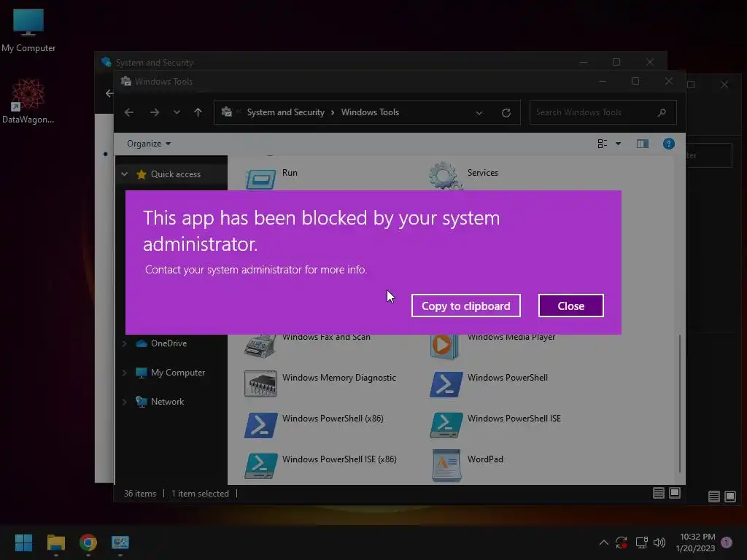747x560 pixels.
Task: Select Quick access in the sidebar
Action: (x=175, y=174)
